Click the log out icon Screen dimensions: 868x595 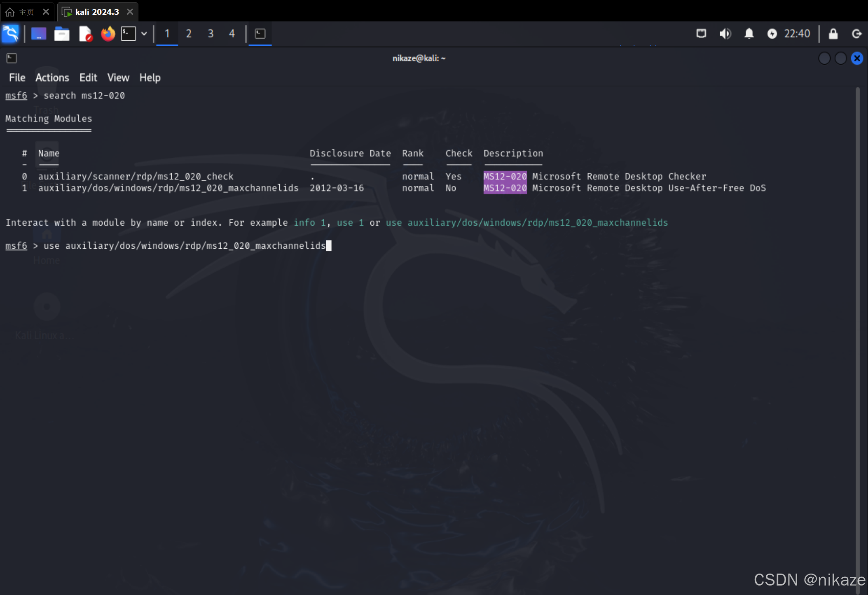tap(856, 33)
